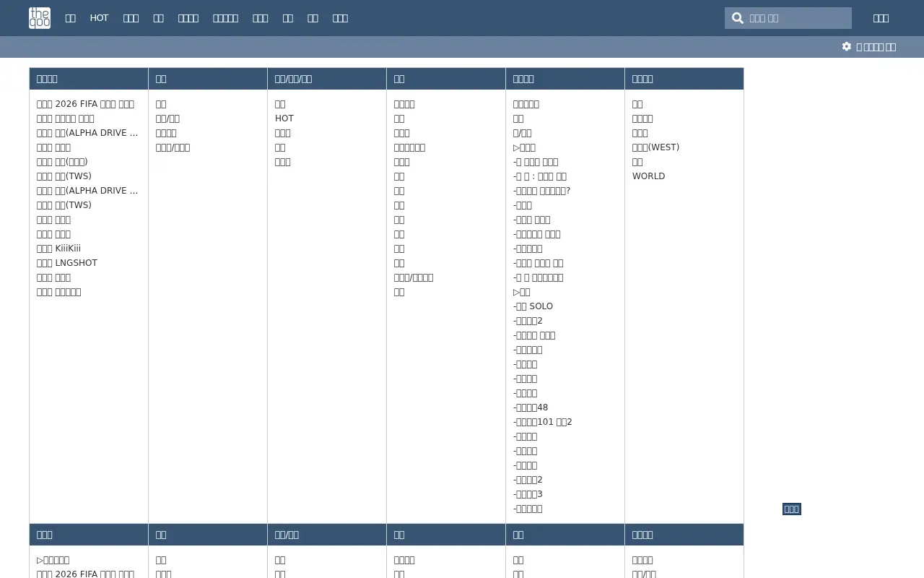Open the board link ending with 48
The width and height of the screenshot is (924, 578).
(x=531, y=407)
